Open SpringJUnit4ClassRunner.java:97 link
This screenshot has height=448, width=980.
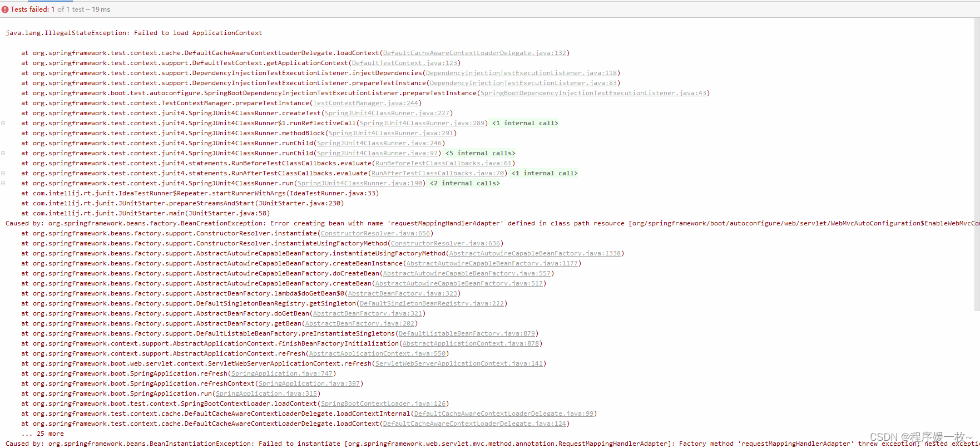coord(377,153)
